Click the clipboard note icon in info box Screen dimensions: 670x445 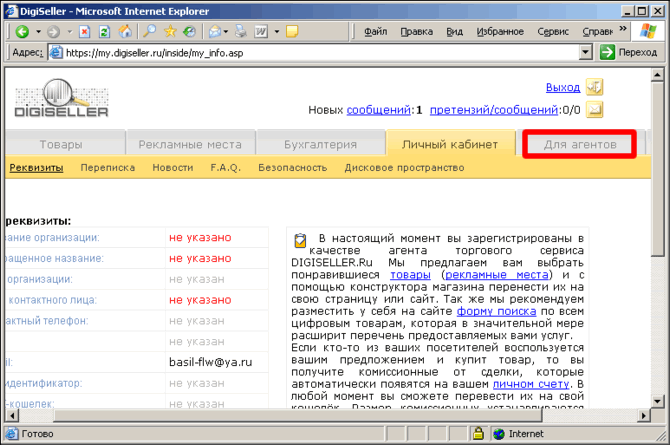tap(300, 241)
